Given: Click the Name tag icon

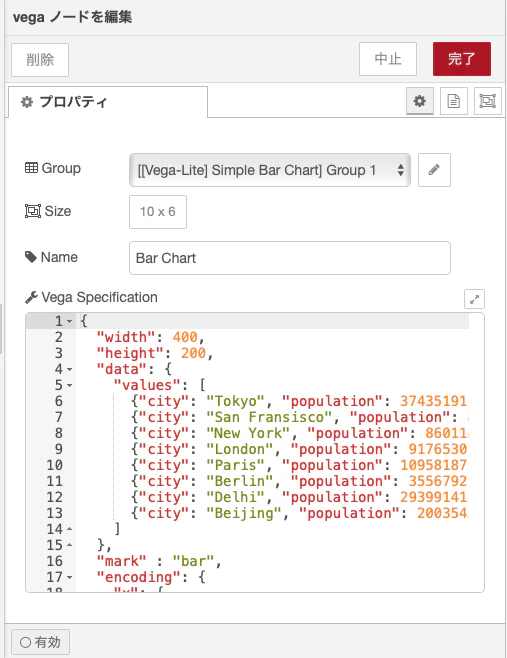Looking at the screenshot, I should point(31,257).
